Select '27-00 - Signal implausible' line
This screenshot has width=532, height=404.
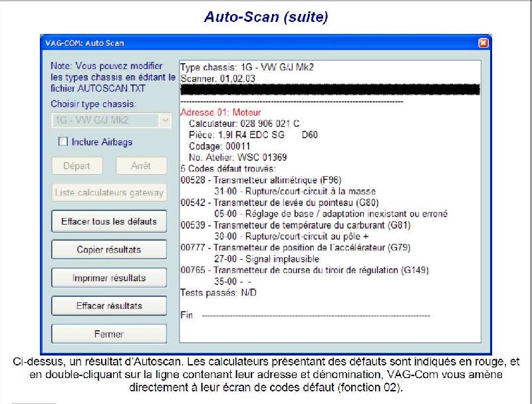267,259
